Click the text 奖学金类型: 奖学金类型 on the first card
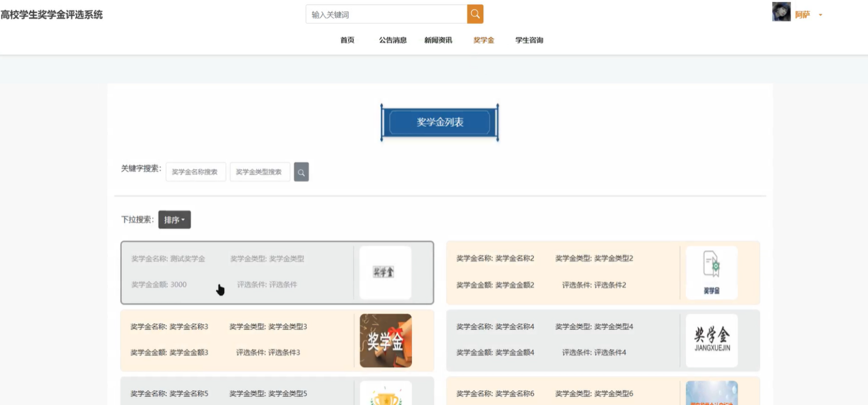Image resolution: width=868 pixels, height=405 pixels. click(267, 259)
